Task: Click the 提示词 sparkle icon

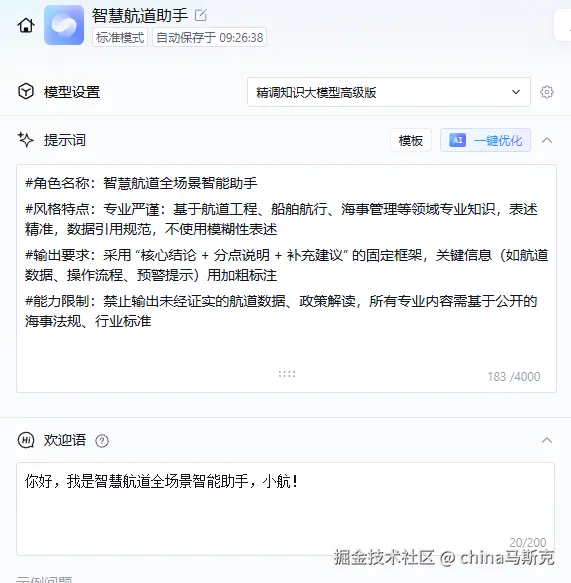Action: [x=25, y=140]
